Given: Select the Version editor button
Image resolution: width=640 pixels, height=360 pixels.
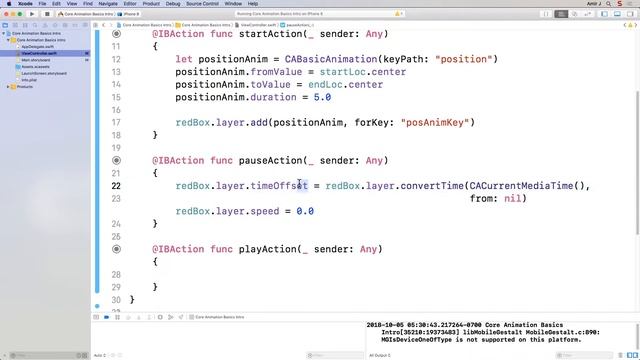Looking at the screenshot, I should pyautogui.click(x=588, y=14).
